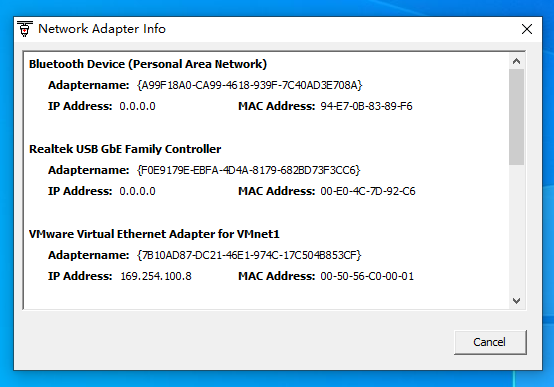This screenshot has width=554, height=387.
Task: Click the Bluetooth adapter's GUID adaptername value
Action: 249,85
